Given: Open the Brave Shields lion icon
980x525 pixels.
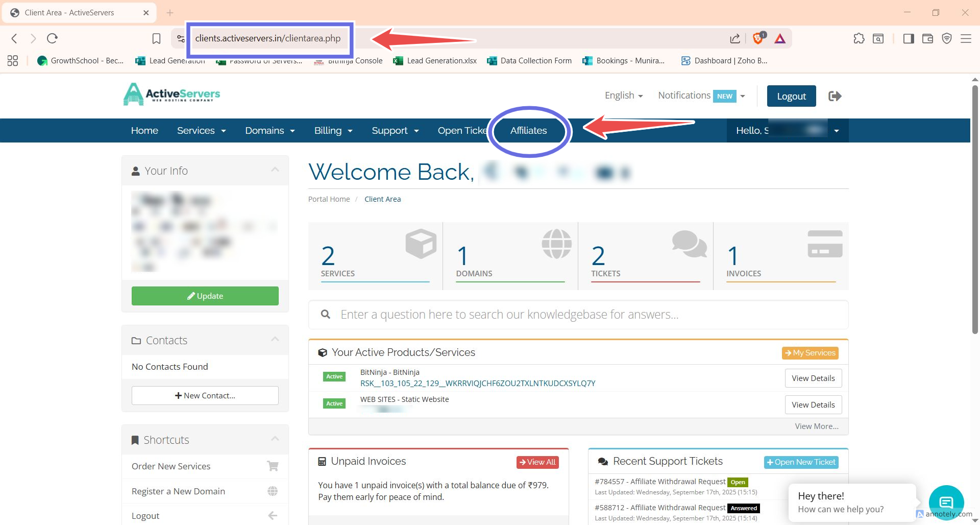Looking at the screenshot, I should point(758,38).
